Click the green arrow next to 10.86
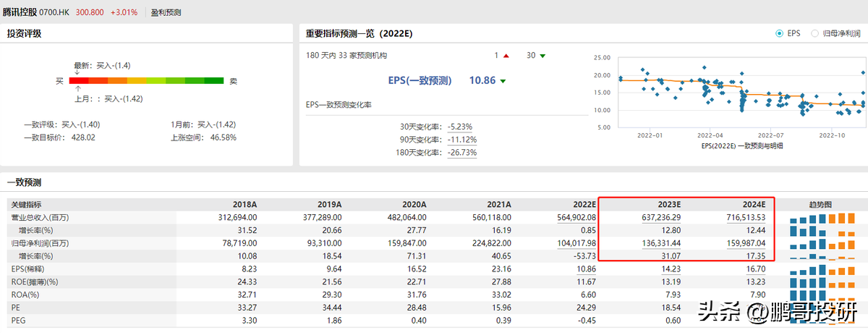The image size is (868, 333). pos(503,81)
